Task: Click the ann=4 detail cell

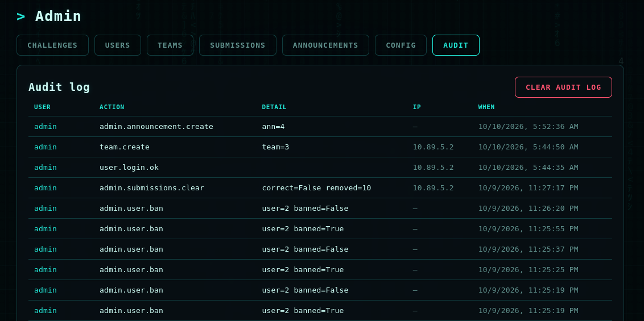Action: point(273,126)
